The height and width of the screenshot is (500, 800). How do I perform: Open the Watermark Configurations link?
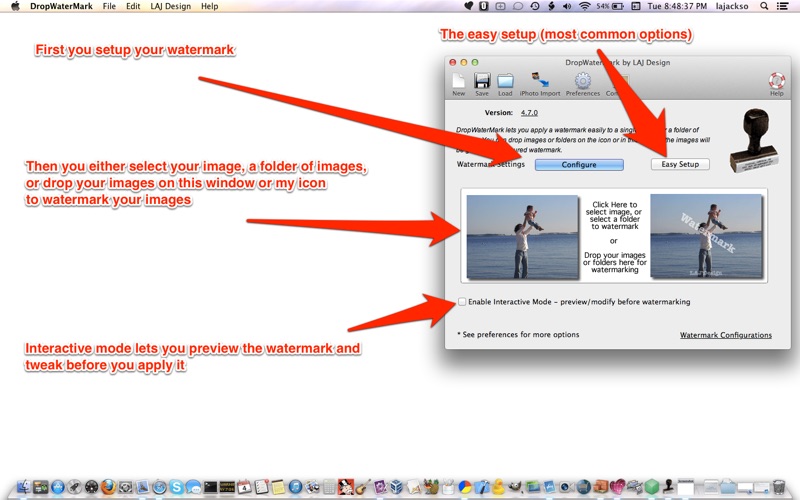point(726,335)
